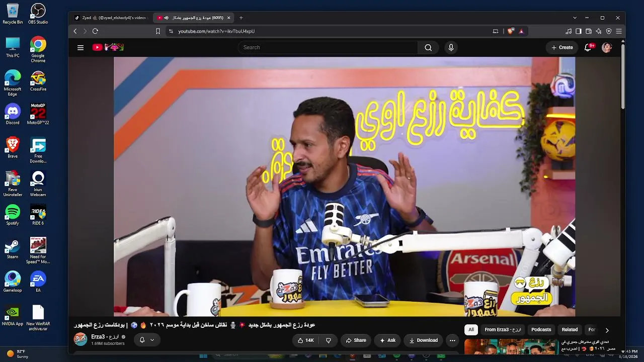Reload the YouTube page
644x362 pixels.
coord(95,31)
